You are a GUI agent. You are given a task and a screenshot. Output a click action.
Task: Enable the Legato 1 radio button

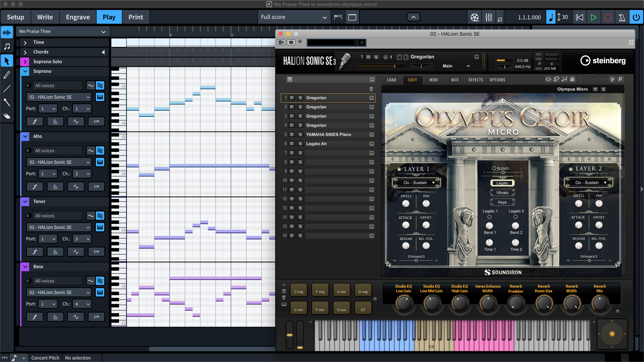click(489, 217)
